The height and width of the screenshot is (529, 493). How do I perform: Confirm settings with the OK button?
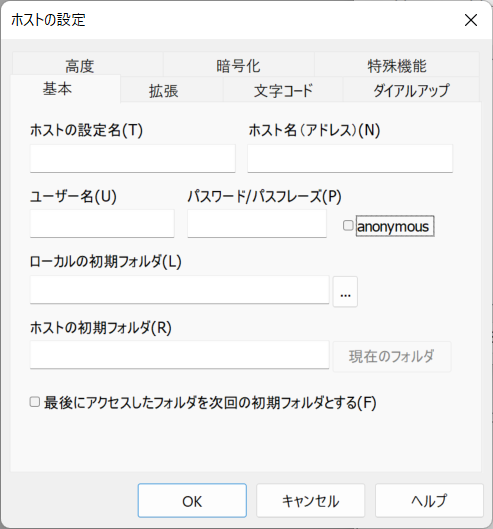[x=192, y=500]
